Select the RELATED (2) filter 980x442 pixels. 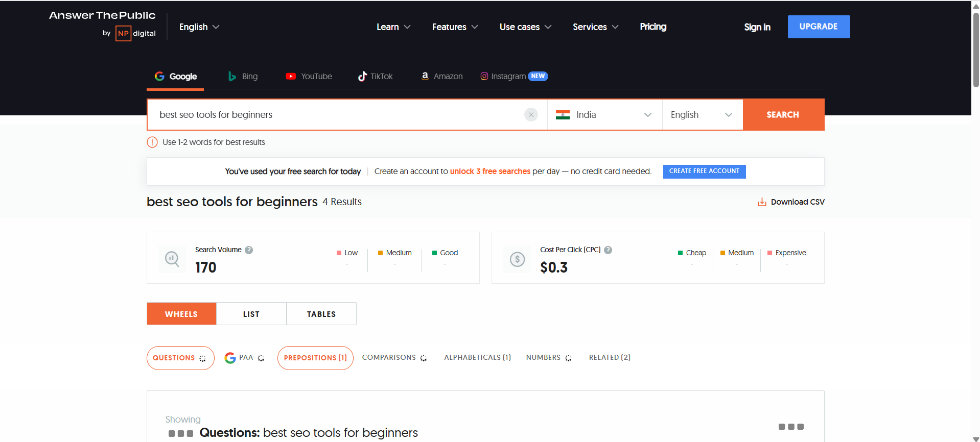point(610,358)
